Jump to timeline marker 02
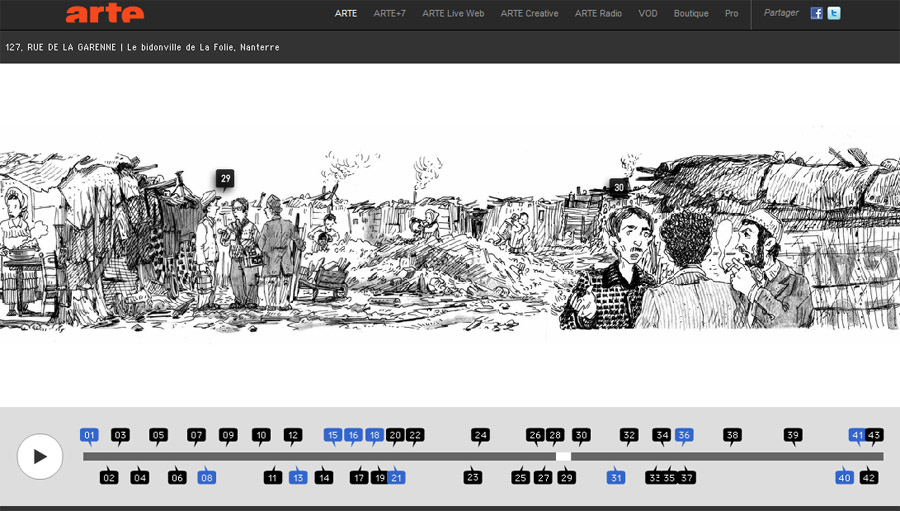900x511 pixels. pyautogui.click(x=108, y=477)
